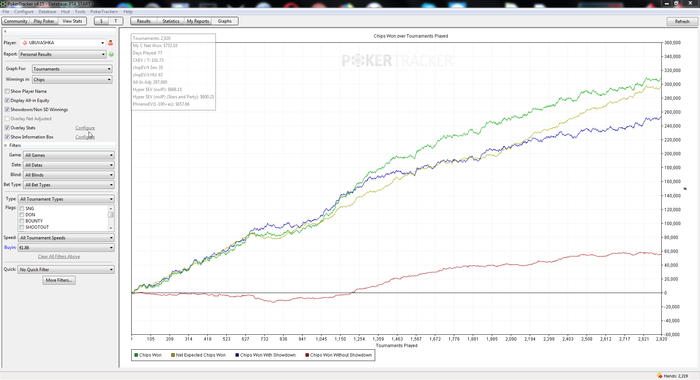
Task: Open the Buyin dropdown
Action: point(66,247)
